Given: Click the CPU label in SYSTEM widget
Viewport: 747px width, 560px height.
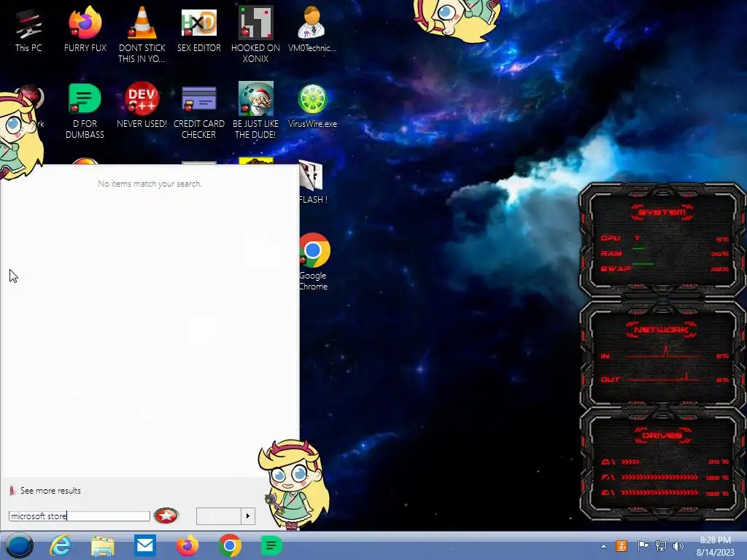Looking at the screenshot, I should coord(611,238).
